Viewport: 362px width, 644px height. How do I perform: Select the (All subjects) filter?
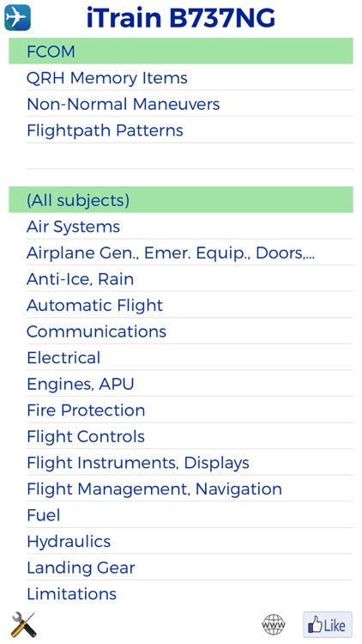(x=181, y=199)
